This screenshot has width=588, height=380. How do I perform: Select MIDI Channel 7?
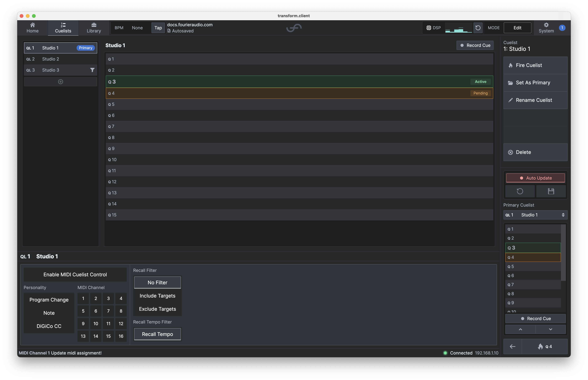(108, 311)
